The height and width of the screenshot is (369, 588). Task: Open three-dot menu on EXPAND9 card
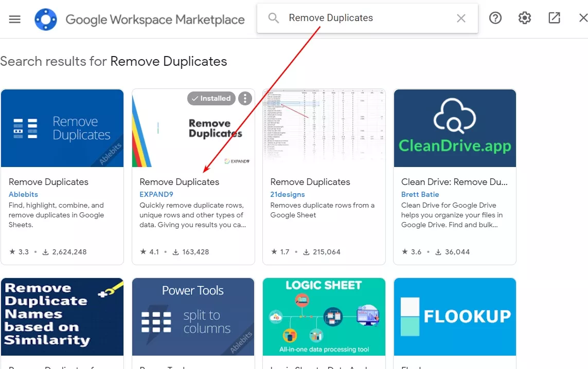tap(245, 99)
